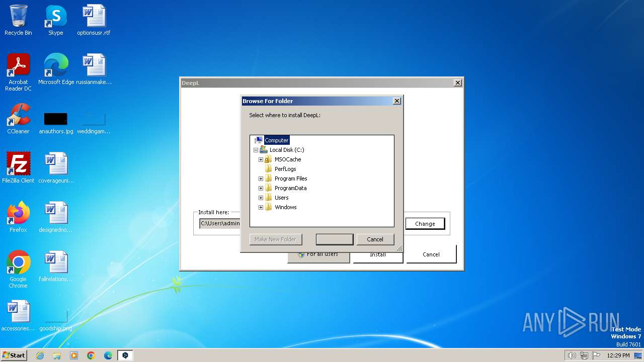Select the MSOCache folder
The width and height of the screenshot is (644, 362).
(x=288, y=159)
